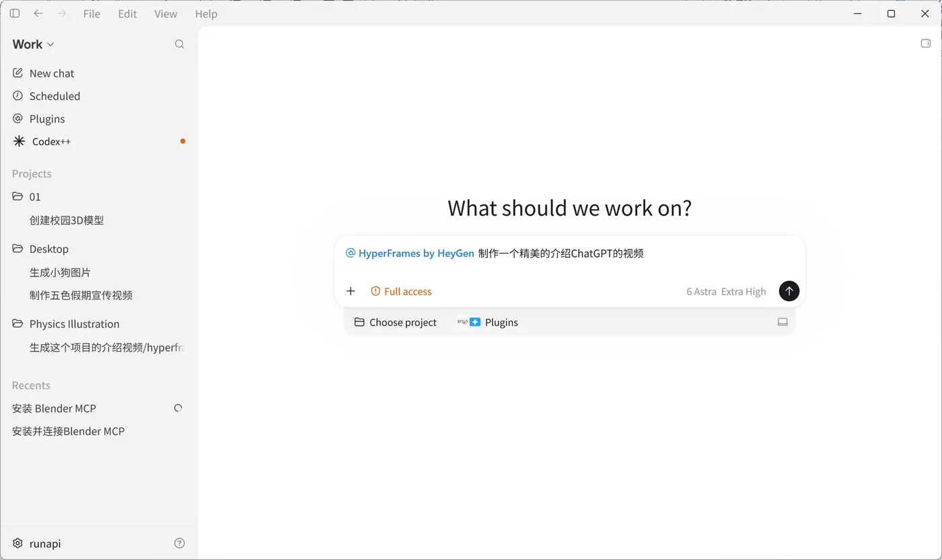
Task: Go forward with the right arrow
Action: (62, 13)
